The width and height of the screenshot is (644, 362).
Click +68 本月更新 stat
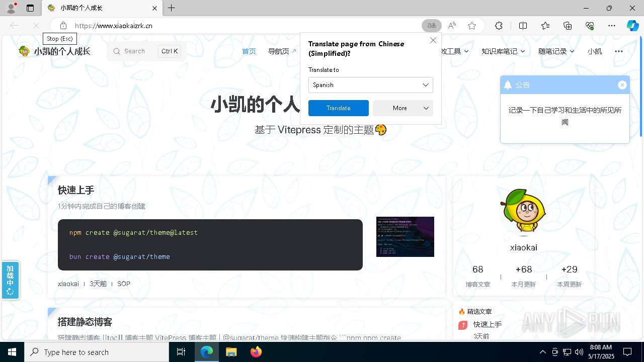(x=524, y=276)
